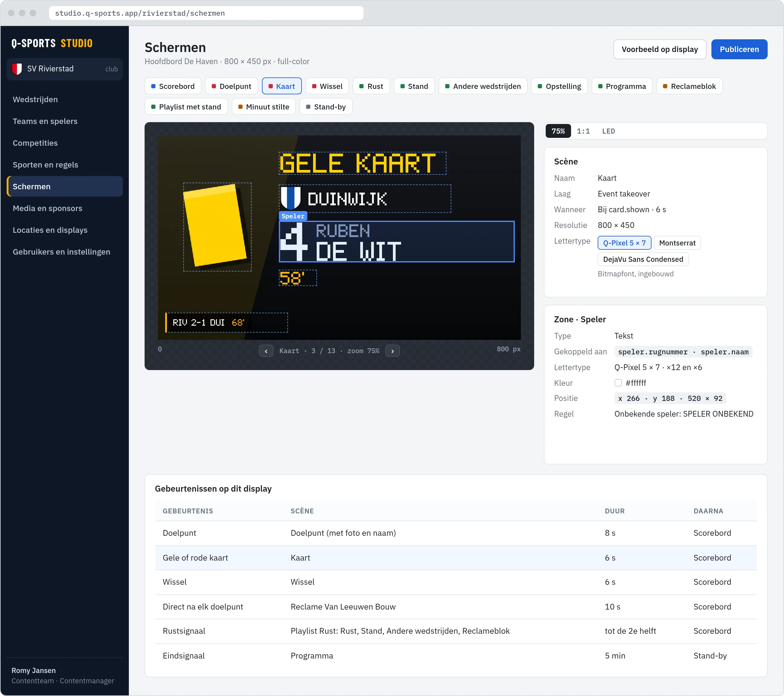784x696 pixels.
Task: Go to next scene with right chevron
Action: coord(392,351)
